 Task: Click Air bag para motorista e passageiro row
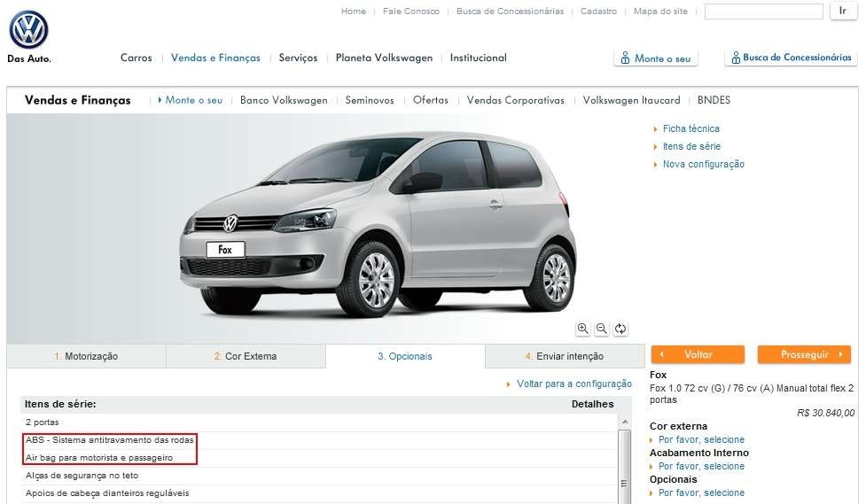319,458
